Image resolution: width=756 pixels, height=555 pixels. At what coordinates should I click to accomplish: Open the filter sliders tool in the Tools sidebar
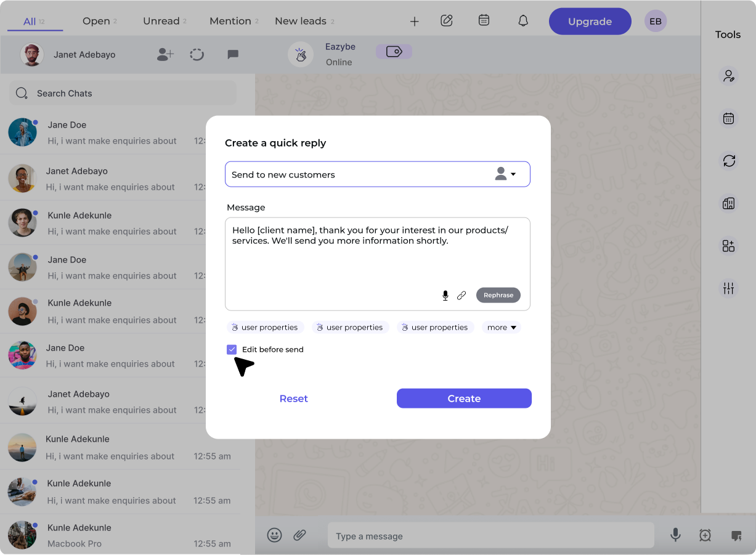(x=729, y=288)
